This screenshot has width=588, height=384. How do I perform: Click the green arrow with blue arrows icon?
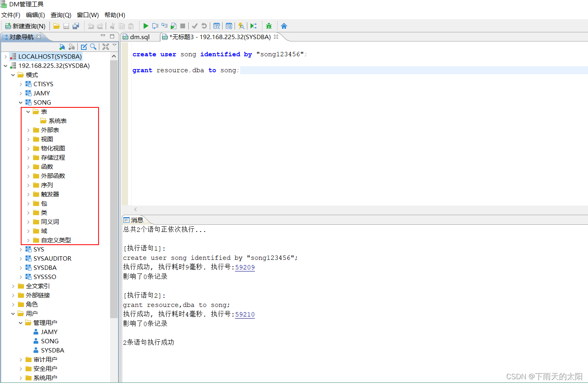253,26
